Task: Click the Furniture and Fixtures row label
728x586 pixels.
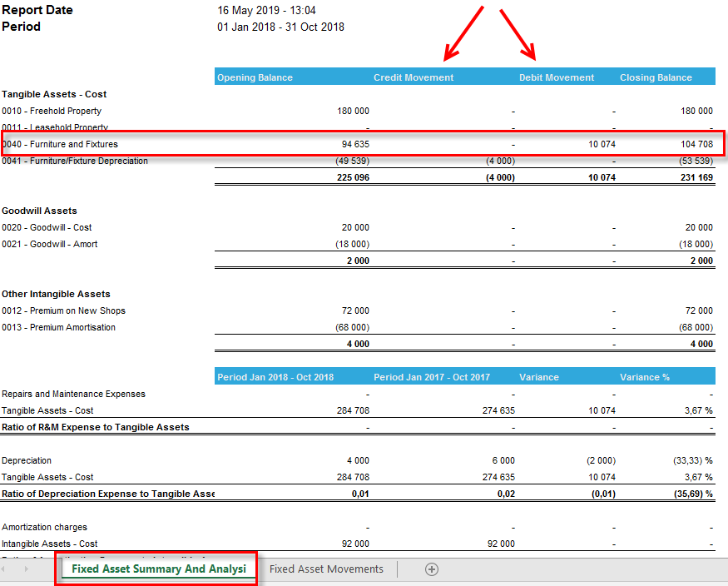Action: 60,144
